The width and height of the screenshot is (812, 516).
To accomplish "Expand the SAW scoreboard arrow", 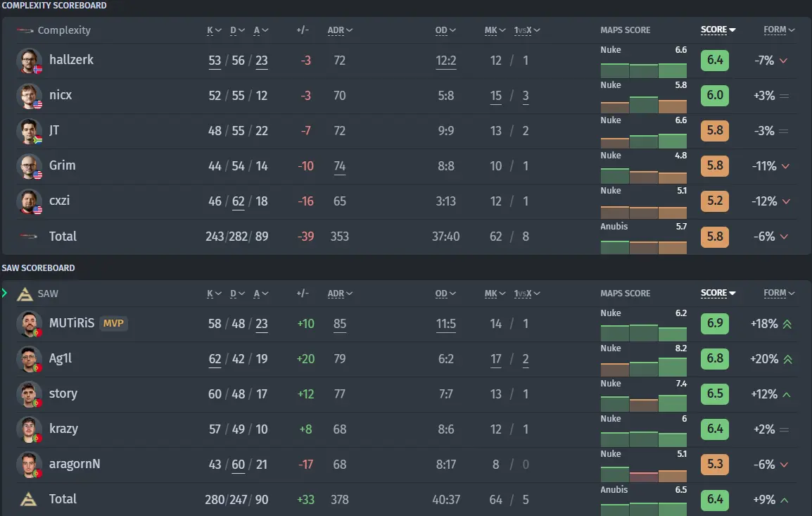I will tap(5, 294).
